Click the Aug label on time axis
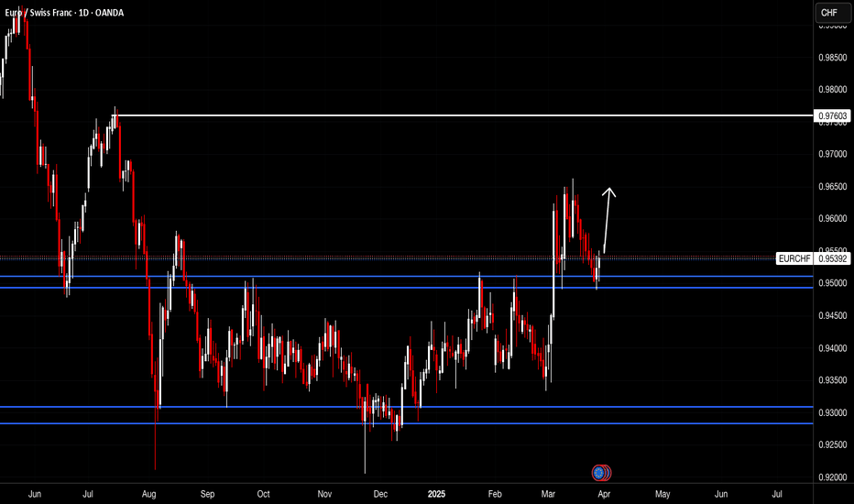This screenshot has width=854, height=504. 148,494
